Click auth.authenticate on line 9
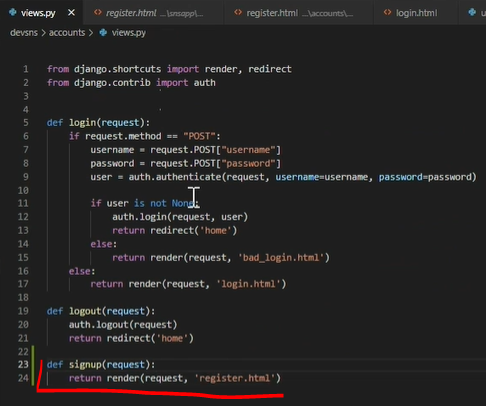The width and height of the screenshot is (486, 406). coord(175,177)
